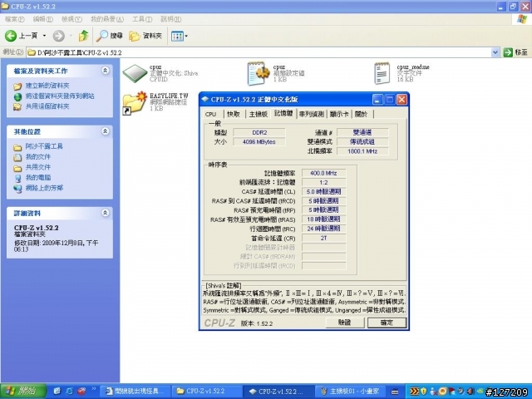Collapse the Other Places panel

pyautogui.click(x=106, y=131)
